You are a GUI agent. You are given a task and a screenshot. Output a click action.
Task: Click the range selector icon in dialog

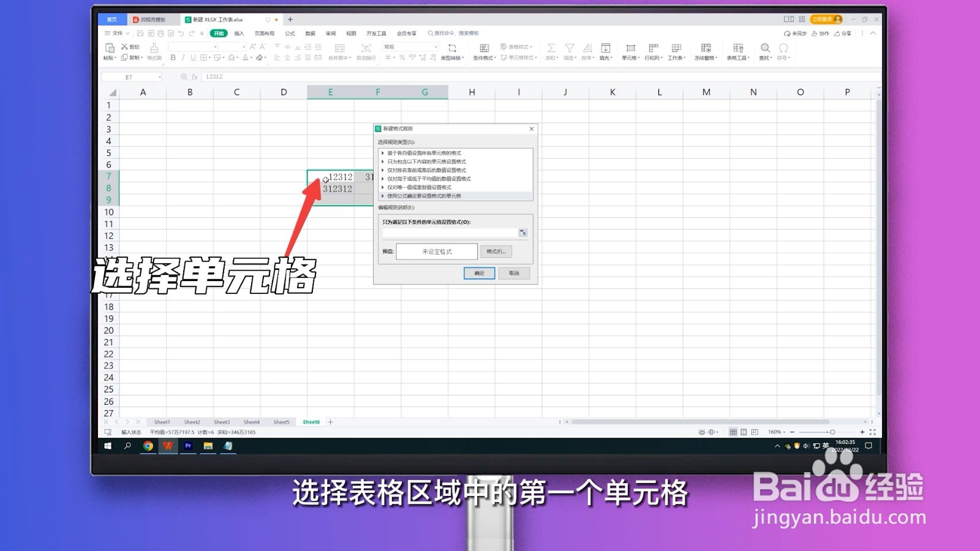coord(522,233)
